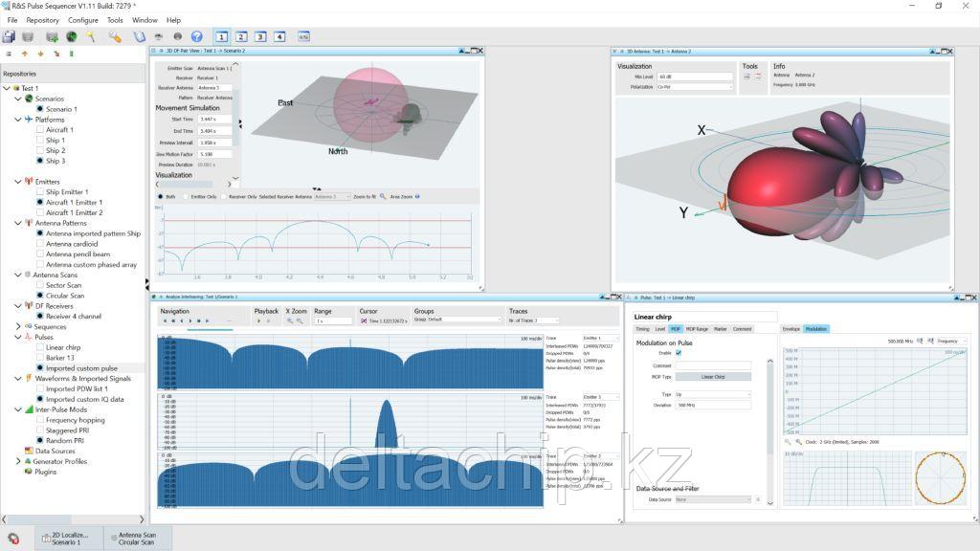The width and height of the screenshot is (980, 551).
Task: Switch to the MOP Range tab
Action: pyautogui.click(x=697, y=329)
